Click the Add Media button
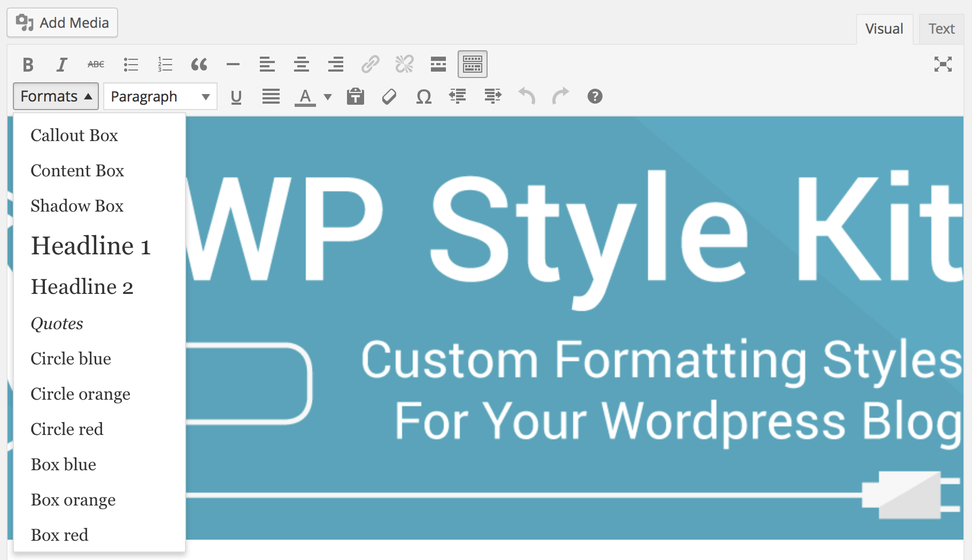972x560 pixels. click(x=63, y=22)
